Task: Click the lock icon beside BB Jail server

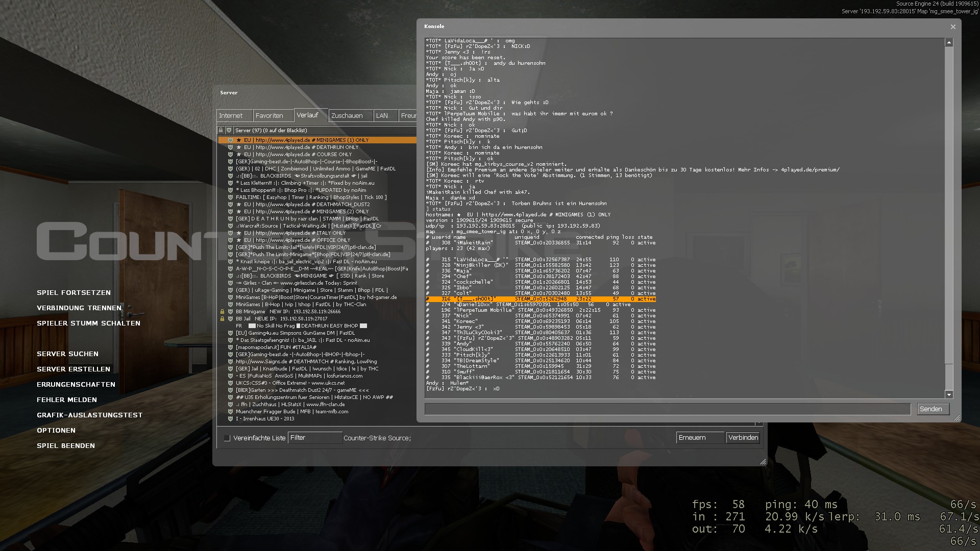Action: 222,319
